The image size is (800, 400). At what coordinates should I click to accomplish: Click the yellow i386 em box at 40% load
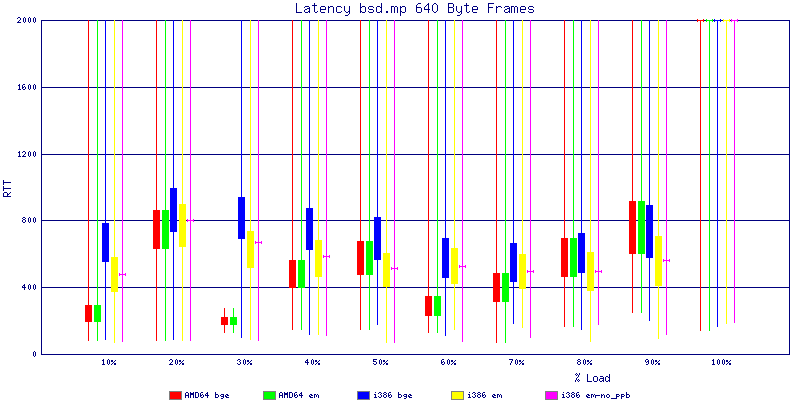pos(318,259)
